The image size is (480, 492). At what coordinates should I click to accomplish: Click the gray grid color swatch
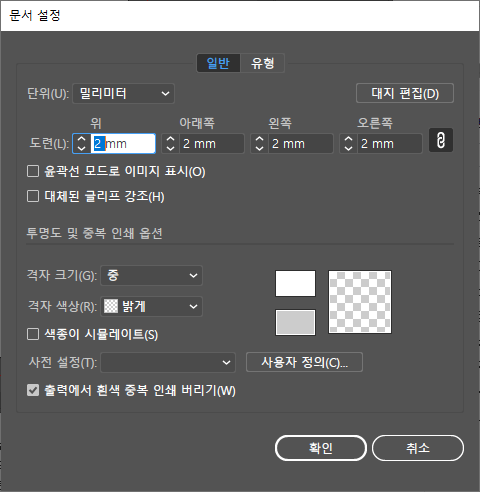[x=295, y=322]
